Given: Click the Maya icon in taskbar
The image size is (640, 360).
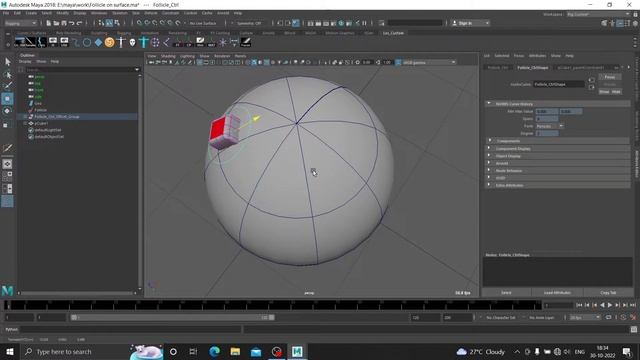Looking at the screenshot, I should coord(297,351).
